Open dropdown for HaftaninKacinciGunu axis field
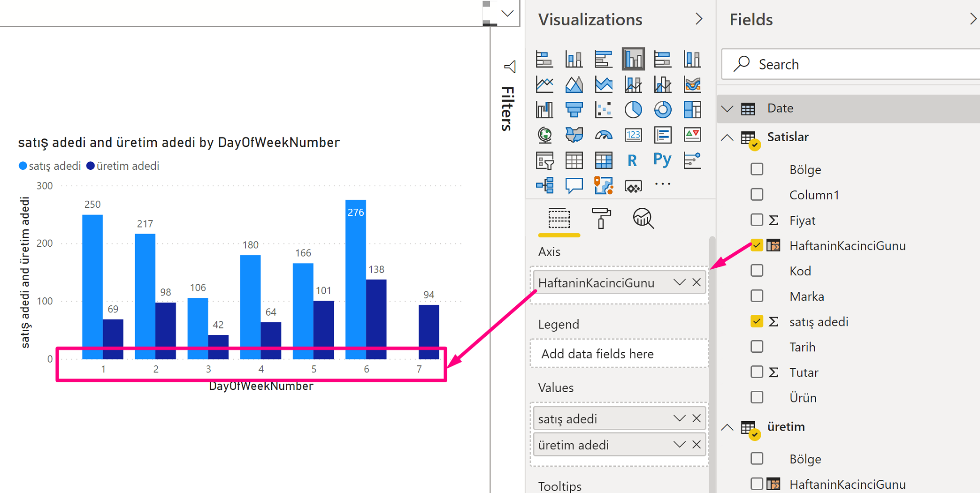 point(679,282)
